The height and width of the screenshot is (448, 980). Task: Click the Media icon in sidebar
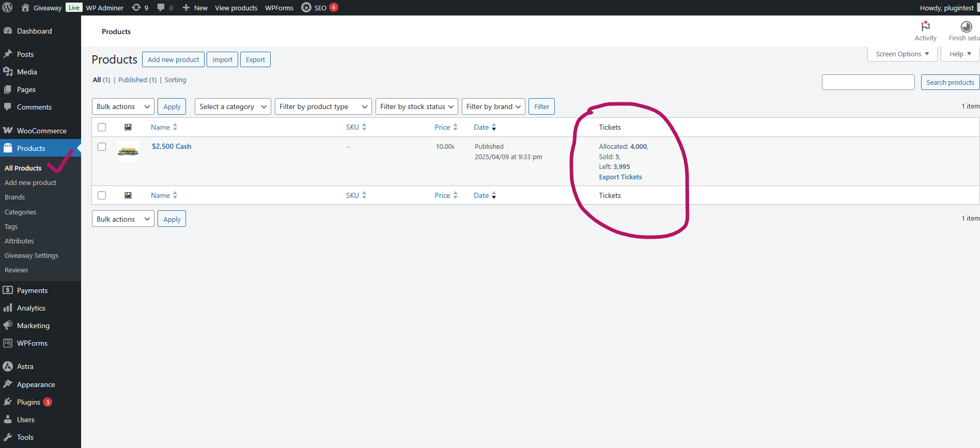(8, 72)
